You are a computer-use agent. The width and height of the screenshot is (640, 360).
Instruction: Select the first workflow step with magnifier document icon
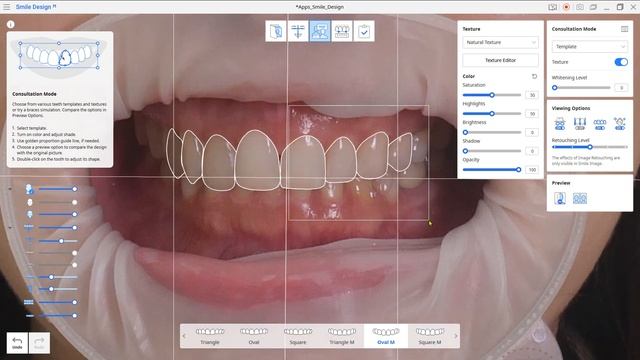pyautogui.click(x=276, y=31)
